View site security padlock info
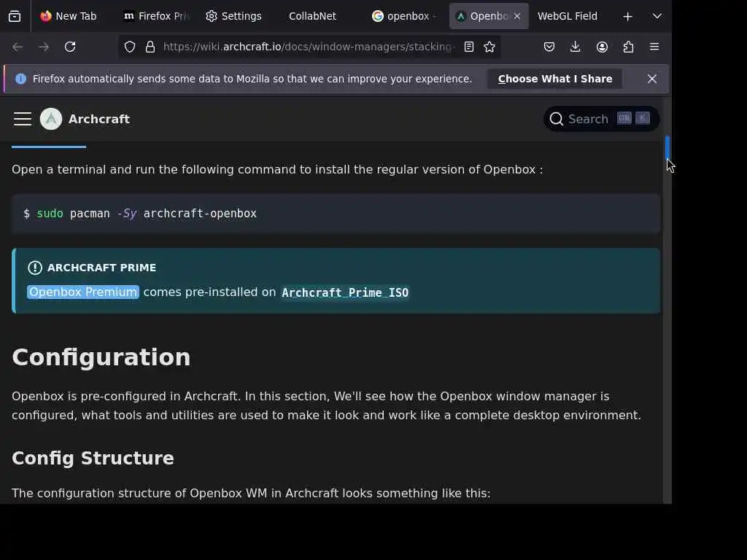This screenshot has height=560, width=747. (150, 47)
